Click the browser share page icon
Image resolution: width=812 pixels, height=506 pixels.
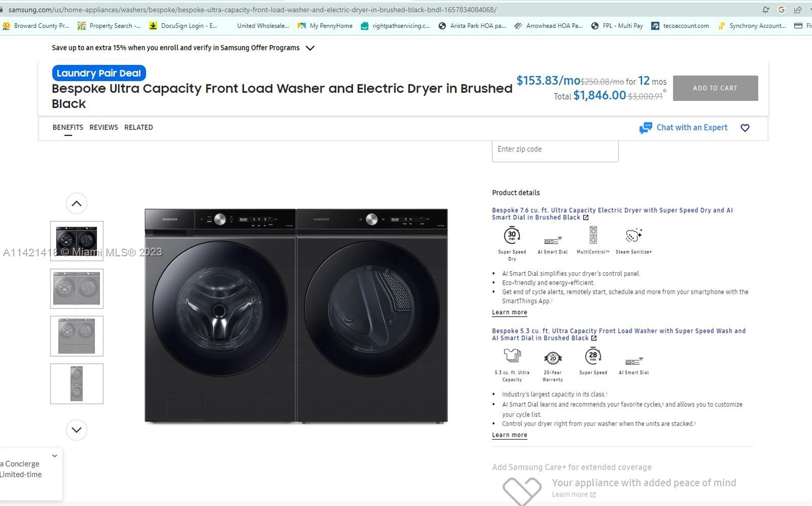797,10
